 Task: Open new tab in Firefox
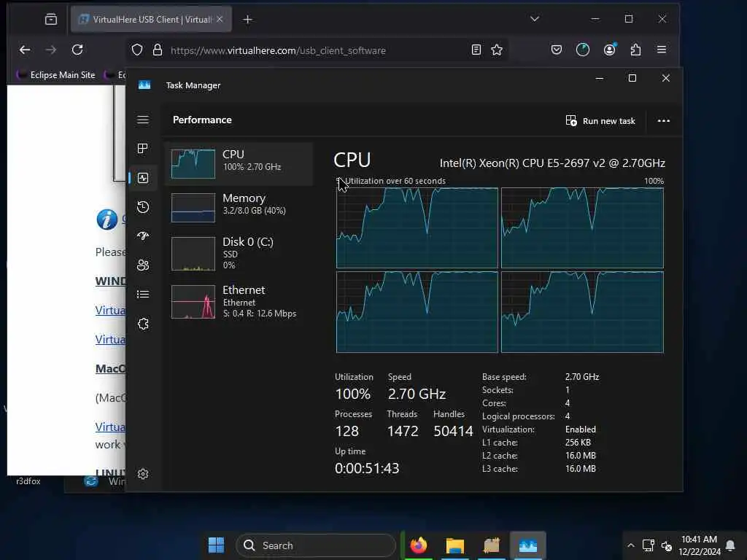(x=248, y=20)
